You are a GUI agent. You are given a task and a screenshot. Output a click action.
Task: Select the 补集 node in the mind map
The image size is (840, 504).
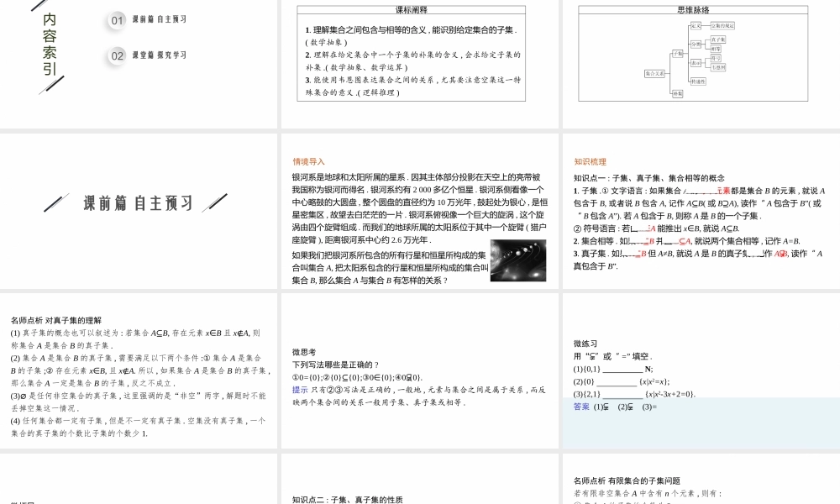pos(678,95)
